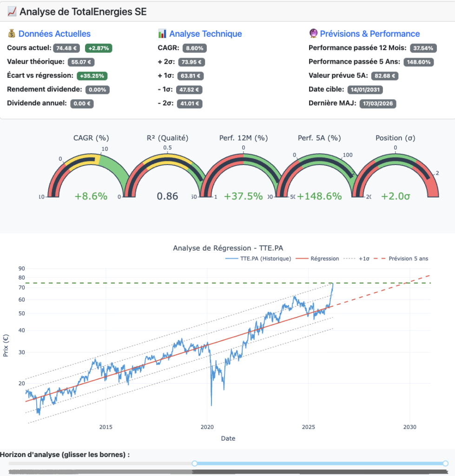Click the bar chart icon by Analyse Technique
Image resolution: width=455 pixels, height=476 pixels.
tap(162, 33)
